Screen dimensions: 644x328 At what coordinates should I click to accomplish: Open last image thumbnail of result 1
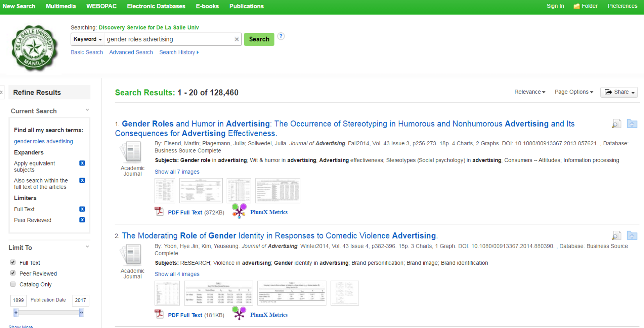pyautogui.click(x=278, y=191)
